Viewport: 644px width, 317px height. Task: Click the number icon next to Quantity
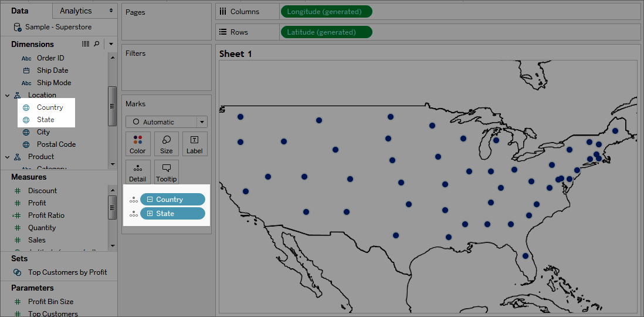[x=17, y=228]
